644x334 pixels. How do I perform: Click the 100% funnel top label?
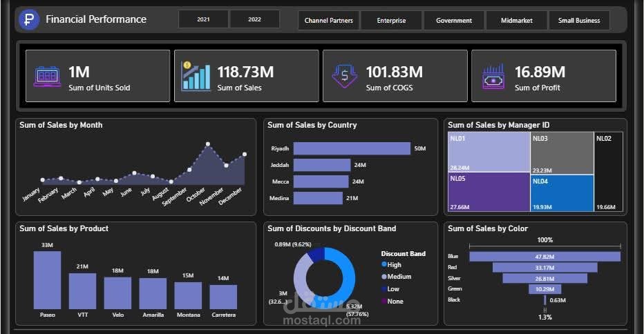click(x=545, y=240)
